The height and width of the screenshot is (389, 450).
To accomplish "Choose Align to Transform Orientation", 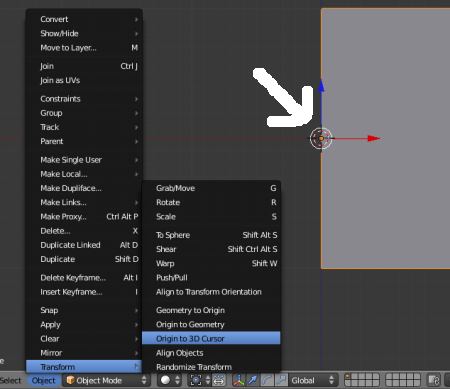I will coord(211,292).
